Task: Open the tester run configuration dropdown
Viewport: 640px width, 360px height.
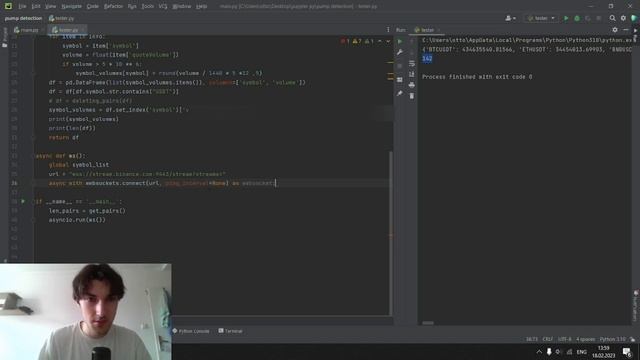Action: (x=541, y=18)
